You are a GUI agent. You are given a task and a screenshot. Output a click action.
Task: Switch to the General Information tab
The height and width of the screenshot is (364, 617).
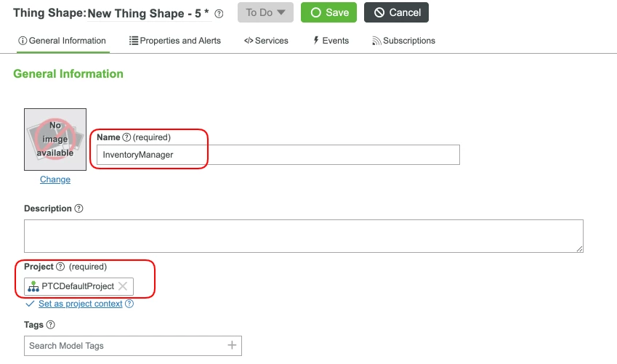[62, 41]
